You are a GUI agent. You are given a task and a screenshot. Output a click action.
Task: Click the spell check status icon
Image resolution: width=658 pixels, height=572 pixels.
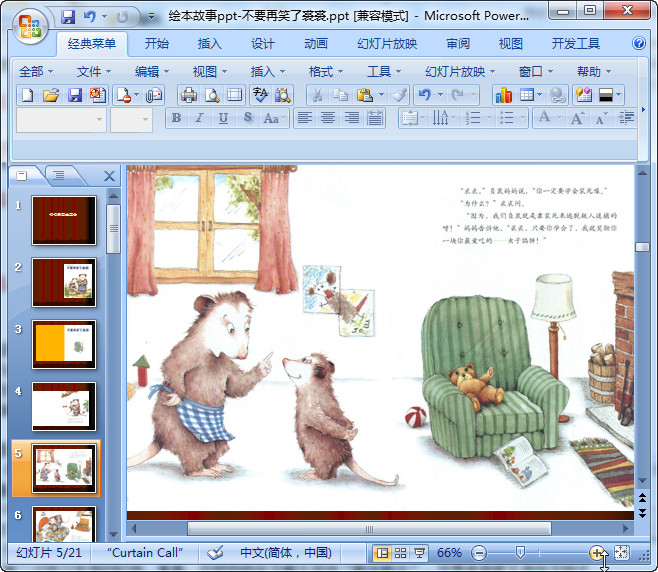pyautogui.click(x=215, y=553)
